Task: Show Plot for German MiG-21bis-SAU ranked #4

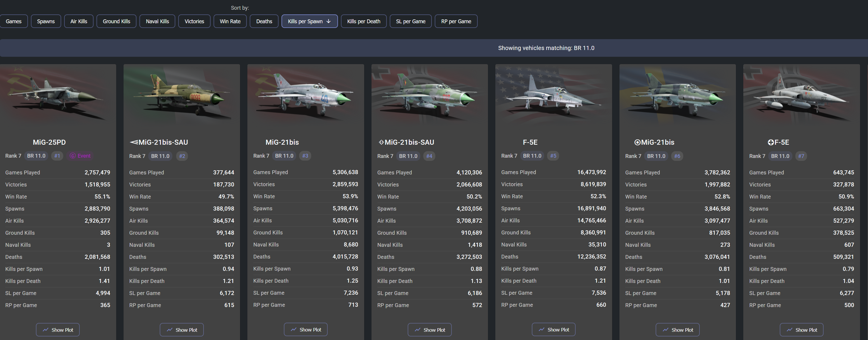Action: point(430,330)
